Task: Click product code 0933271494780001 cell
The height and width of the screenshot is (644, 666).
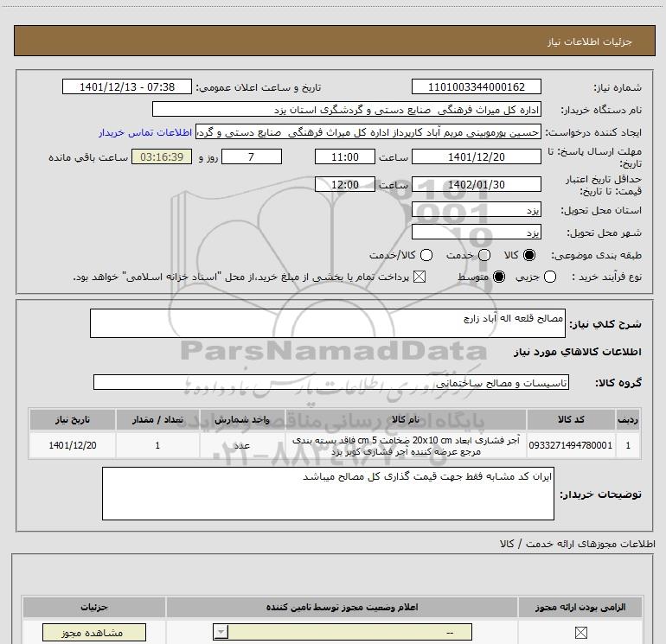Action: (x=571, y=445)
